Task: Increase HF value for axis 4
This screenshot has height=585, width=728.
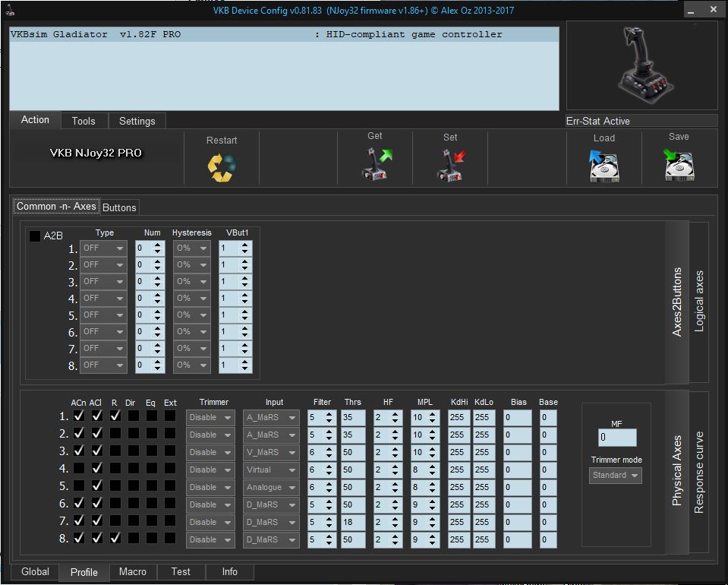Action: 395,466
